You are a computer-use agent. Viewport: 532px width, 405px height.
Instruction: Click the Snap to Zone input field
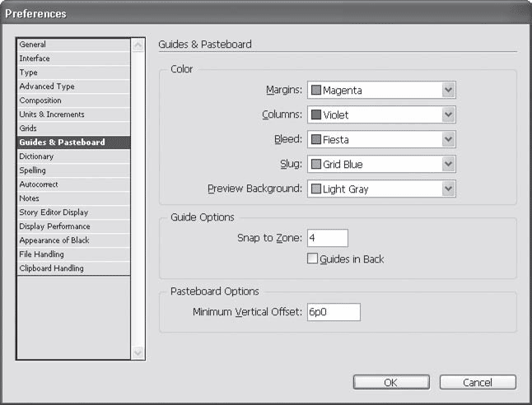tap(327, 239)
